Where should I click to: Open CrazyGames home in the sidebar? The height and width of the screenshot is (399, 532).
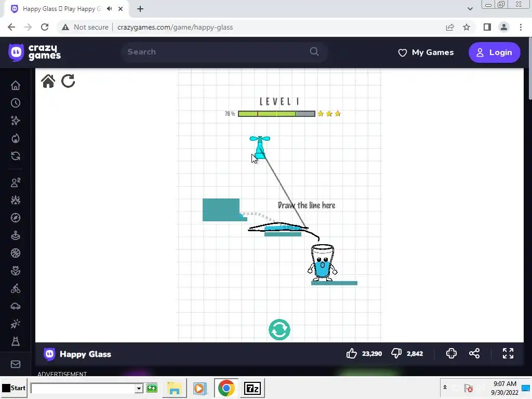(x=16, y=86)
